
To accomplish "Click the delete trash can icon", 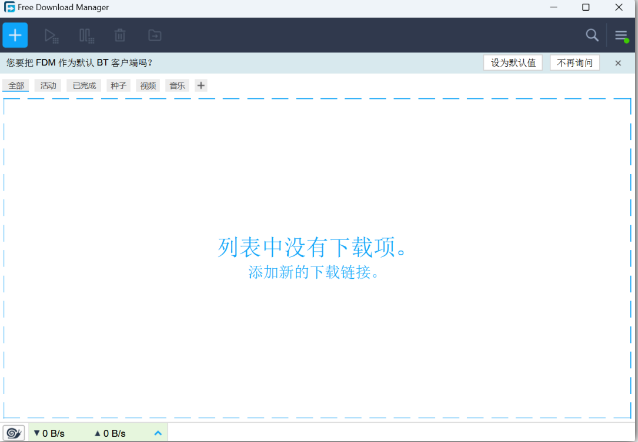I will pos(120,35).
